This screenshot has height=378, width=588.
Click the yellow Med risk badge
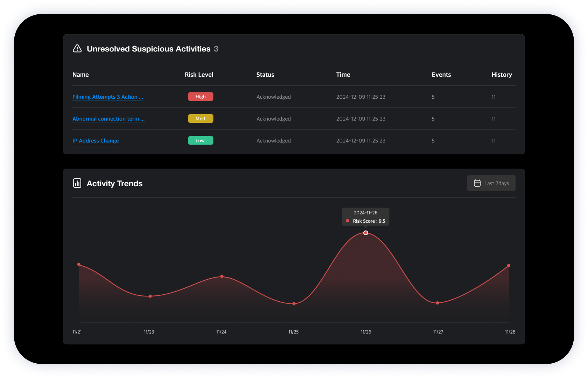click(x=201, y=119)
